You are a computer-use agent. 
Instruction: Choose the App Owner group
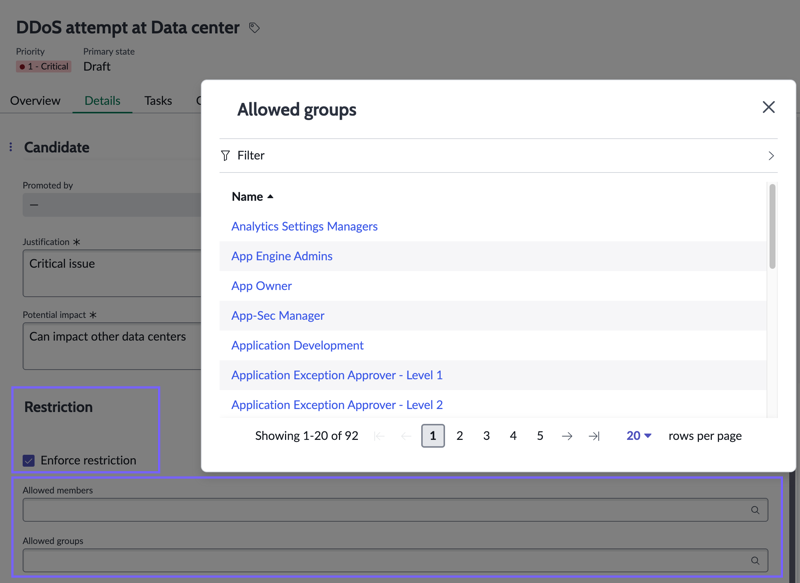click(x=261, y=286)
